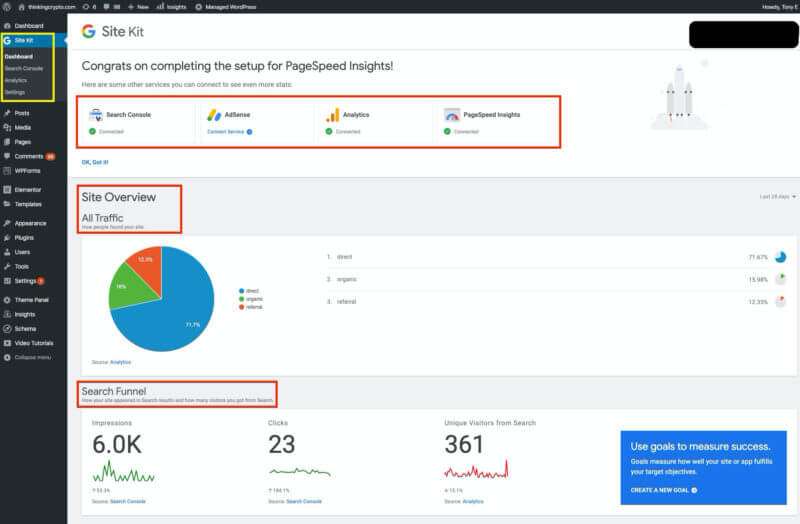Click the AdSense Connect Service link
The width and height of the screenshot is (800, 524).
228,131
